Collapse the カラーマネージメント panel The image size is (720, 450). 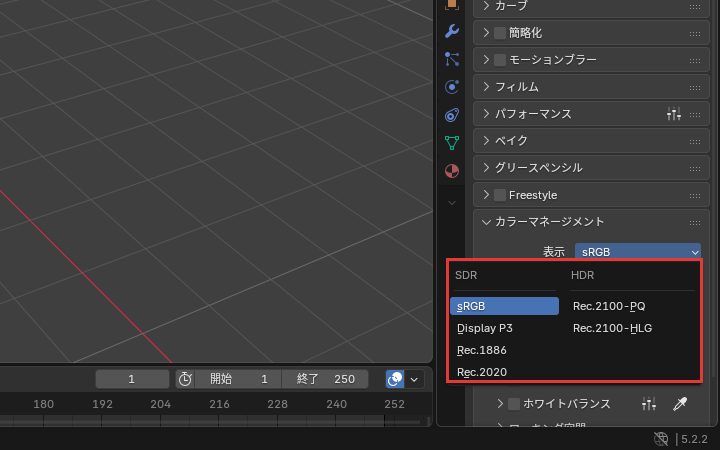[x=486, y=222]
